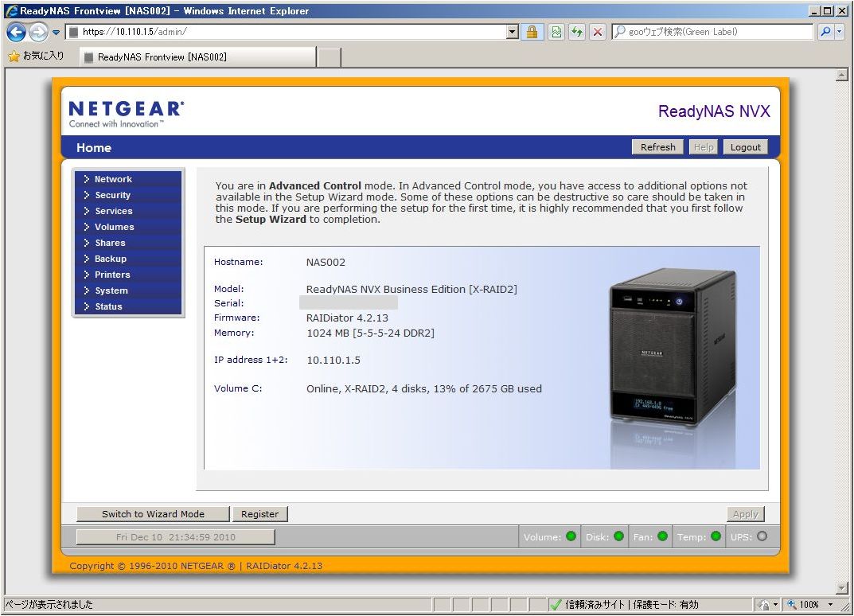Click the compatibility view icon
854x616 pixels.
pyautogui.click(x=556, y=32)
